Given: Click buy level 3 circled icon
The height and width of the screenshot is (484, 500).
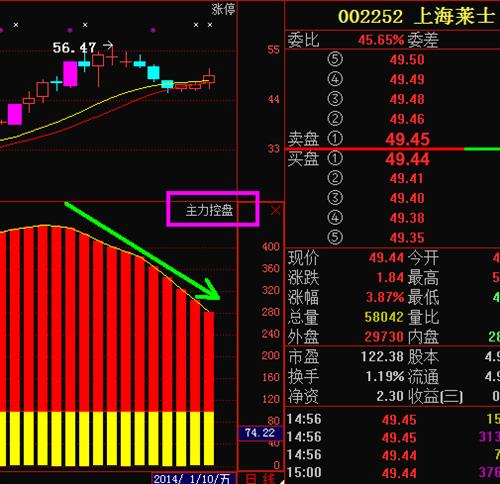Looking at the screenshot, I should pos(335,198).
